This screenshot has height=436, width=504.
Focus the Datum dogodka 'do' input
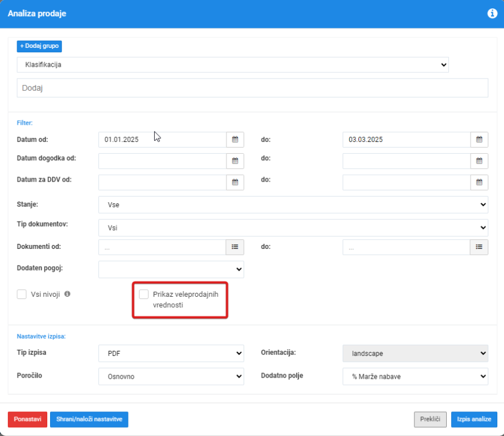407,161
